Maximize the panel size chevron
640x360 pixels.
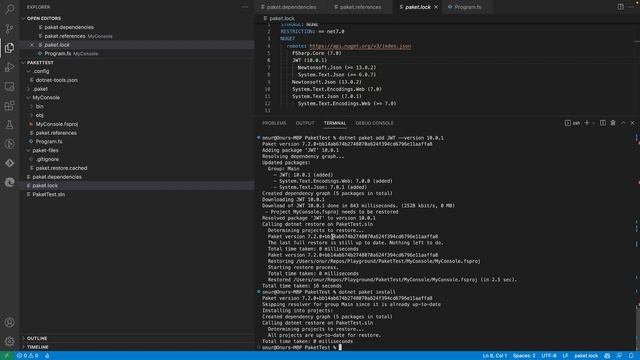tap(623, 123)
